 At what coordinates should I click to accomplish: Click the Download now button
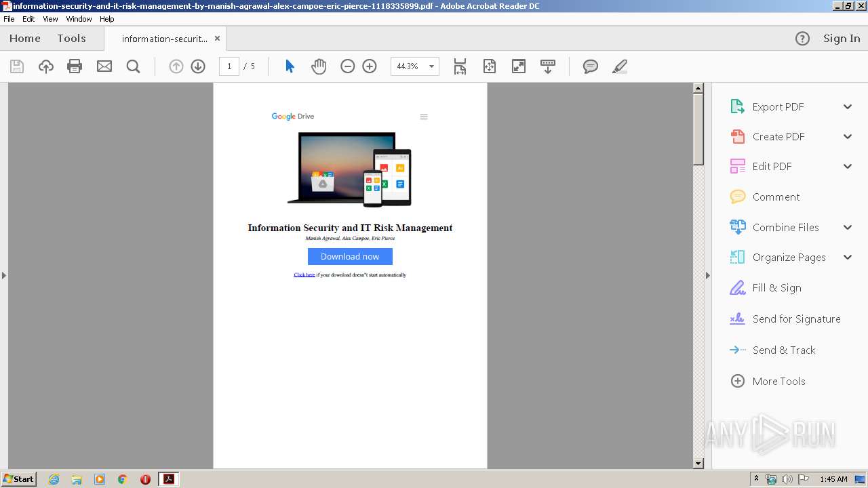[x=350, y=256]
